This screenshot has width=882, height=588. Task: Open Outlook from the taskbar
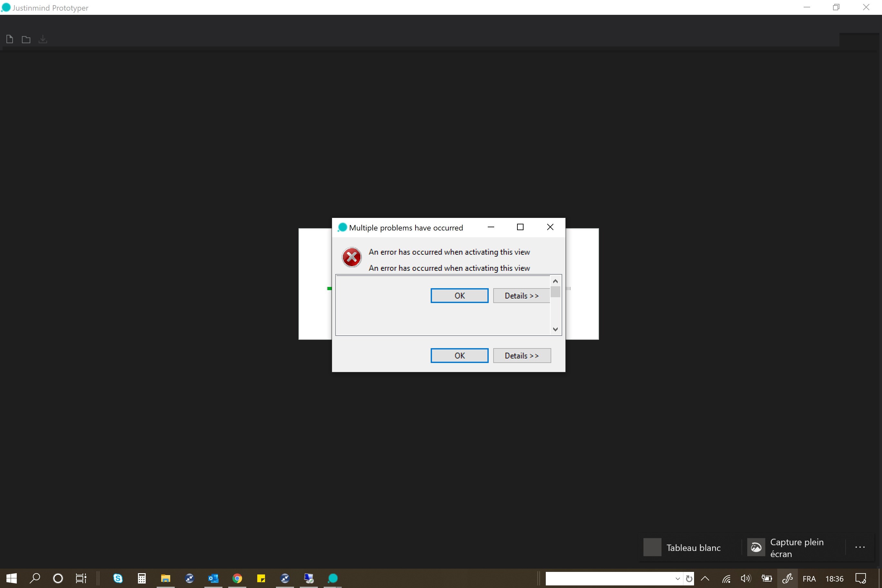(x=213, y=578)
